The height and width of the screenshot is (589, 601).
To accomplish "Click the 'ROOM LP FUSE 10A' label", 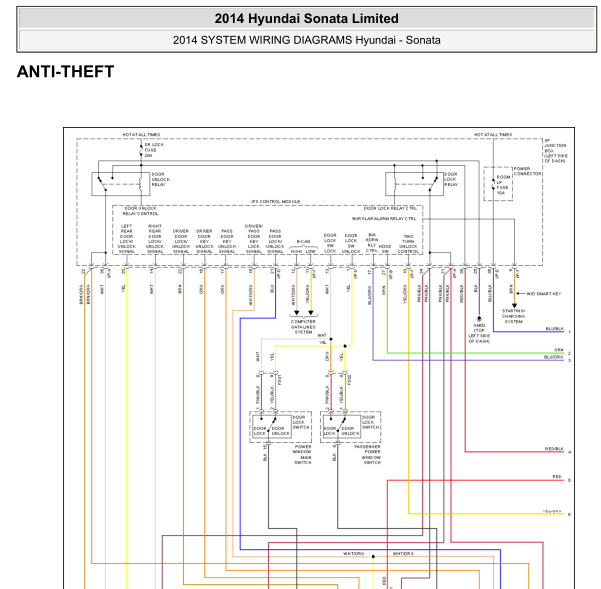I will coord(503,185).
